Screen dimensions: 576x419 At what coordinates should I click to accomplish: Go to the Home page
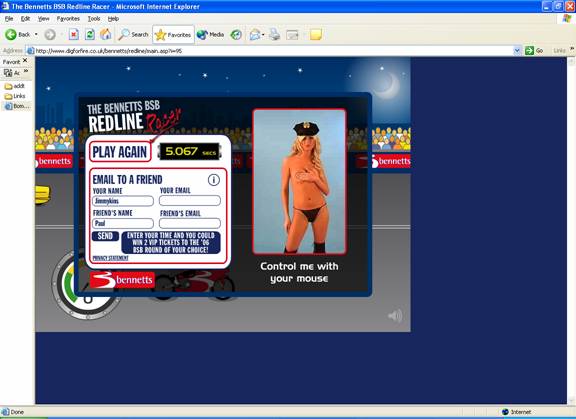(106, 35)
